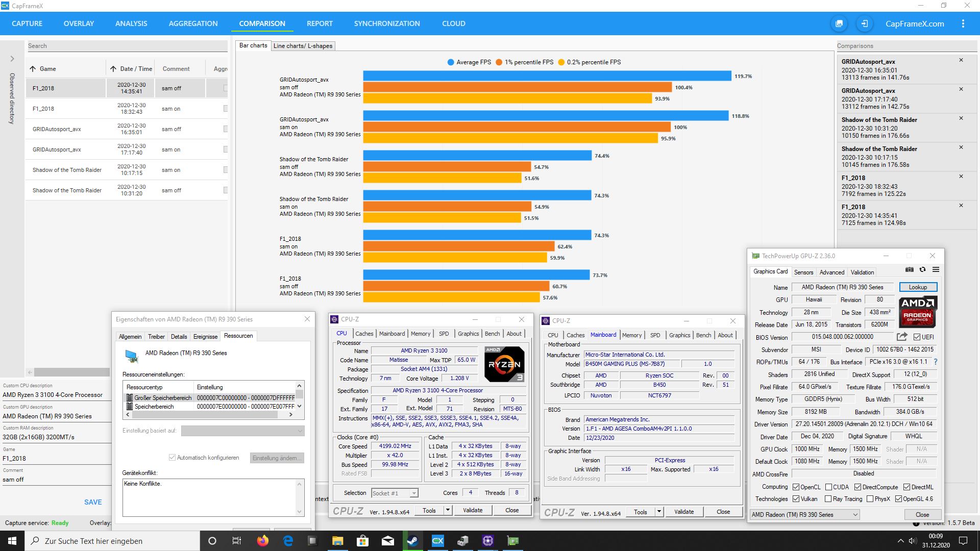The width and height of the screenshot is (980, 551).
Task: Click the CPU-Z Tools dropdown in first window
Action: (x=448, y=513)
